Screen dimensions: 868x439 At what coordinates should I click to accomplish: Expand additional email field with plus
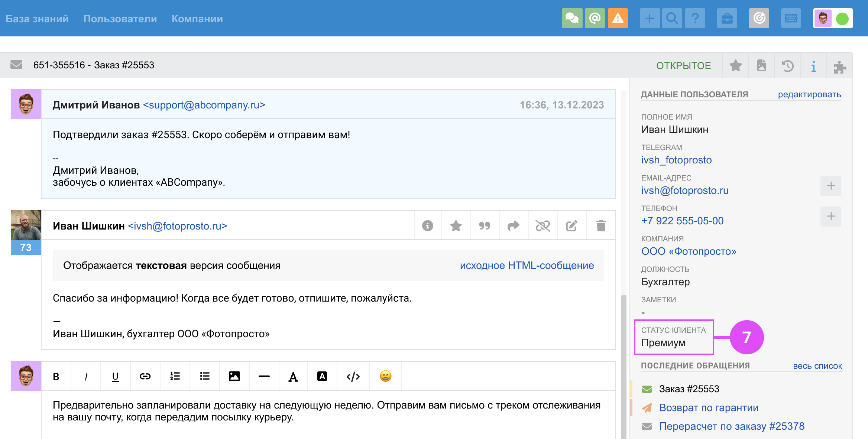pyautogui.click(x=831, y=186)
